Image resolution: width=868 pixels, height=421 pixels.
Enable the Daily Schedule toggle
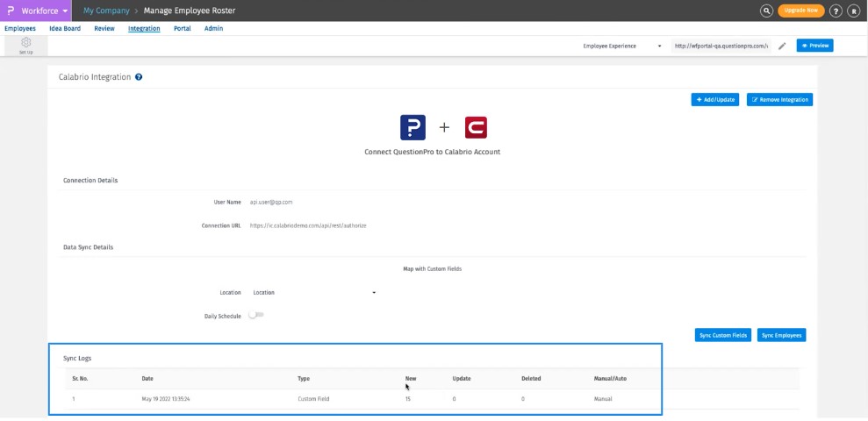click(256, 315)
